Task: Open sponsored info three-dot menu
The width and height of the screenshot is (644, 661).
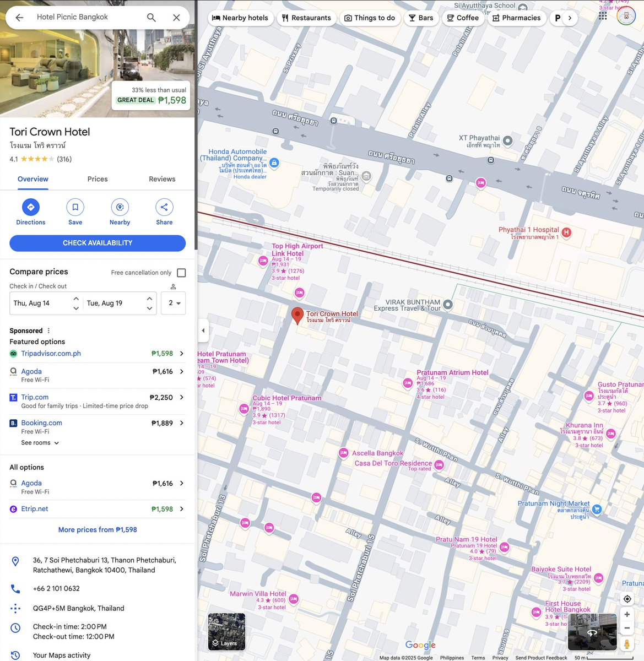Action: point(48,330)
